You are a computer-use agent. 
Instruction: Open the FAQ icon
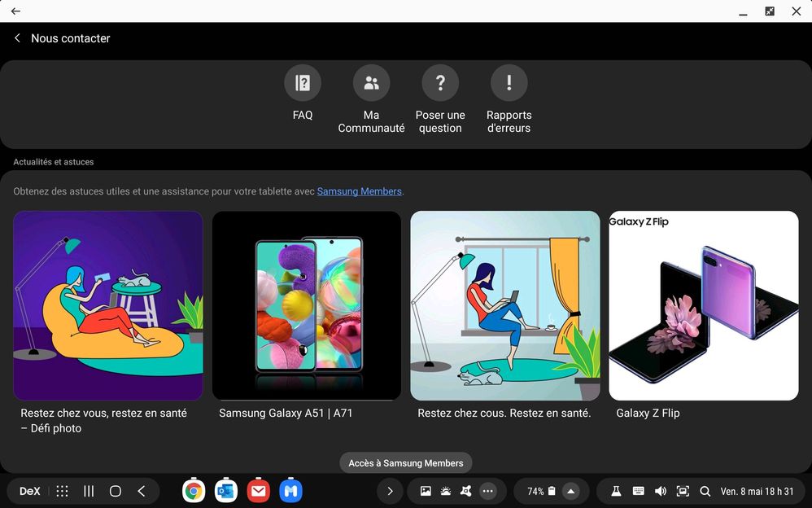pyautogui.click(x=303, y=83)
